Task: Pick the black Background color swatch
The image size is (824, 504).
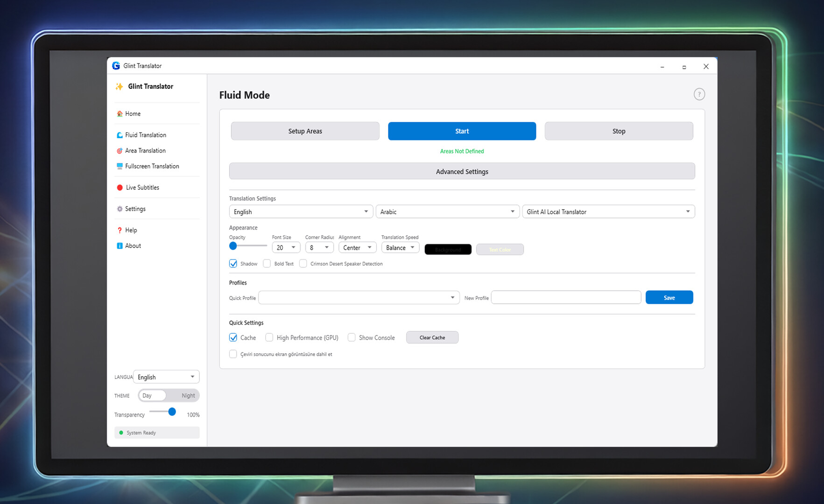Action: (448, 250)
